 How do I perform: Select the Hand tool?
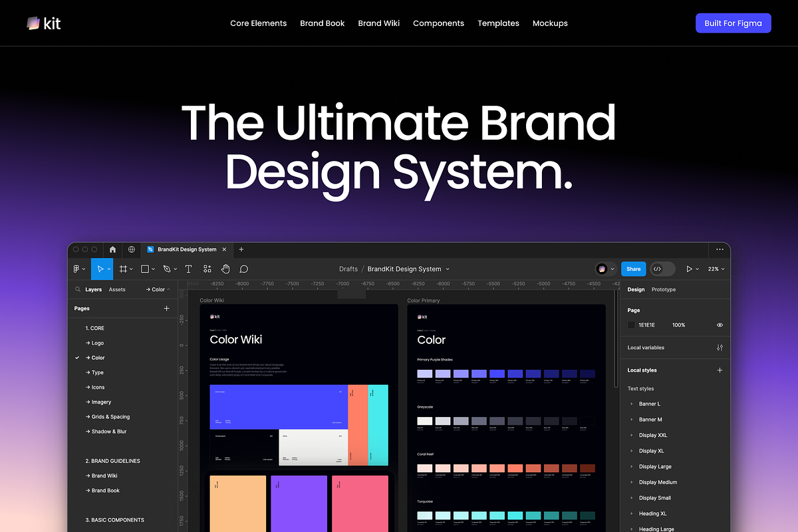click(x=225, y=269)
